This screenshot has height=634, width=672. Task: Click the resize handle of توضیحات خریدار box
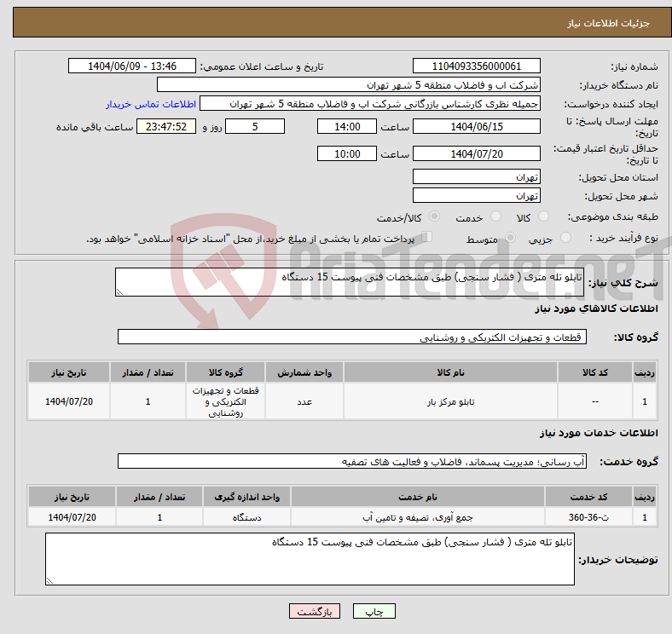tap(49, 581)
